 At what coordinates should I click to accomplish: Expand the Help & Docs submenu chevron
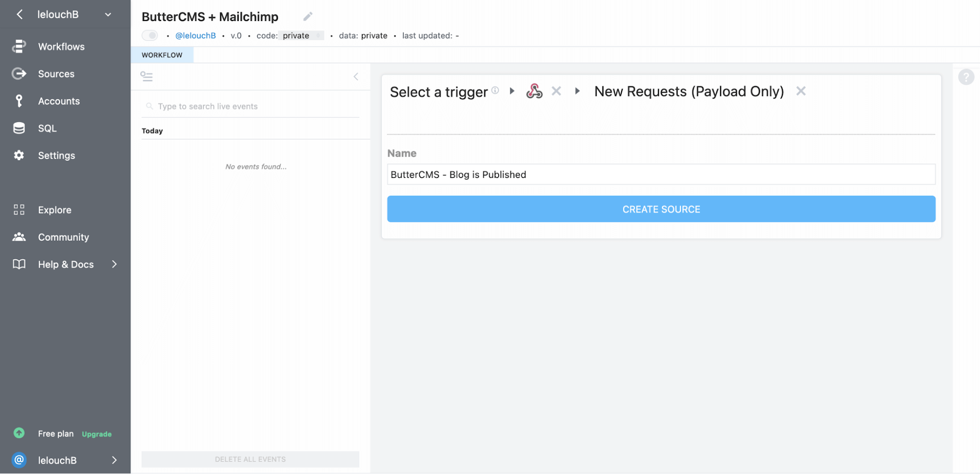114,264
